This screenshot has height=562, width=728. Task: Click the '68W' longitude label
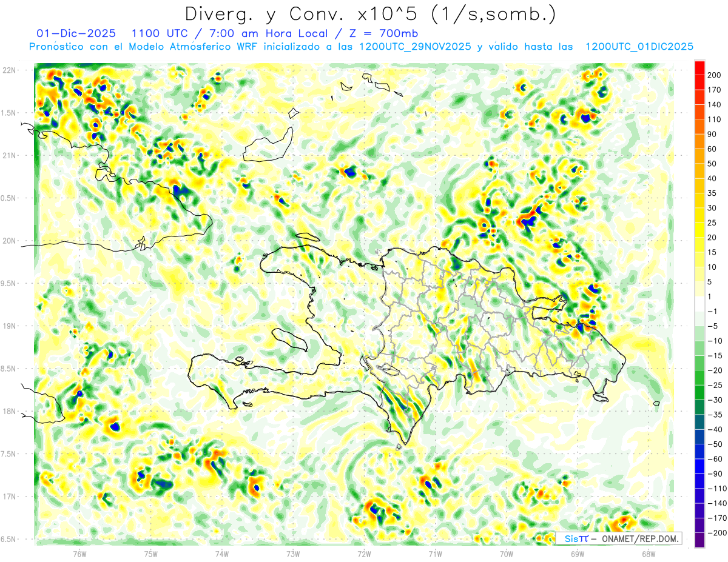coord(648,554)
